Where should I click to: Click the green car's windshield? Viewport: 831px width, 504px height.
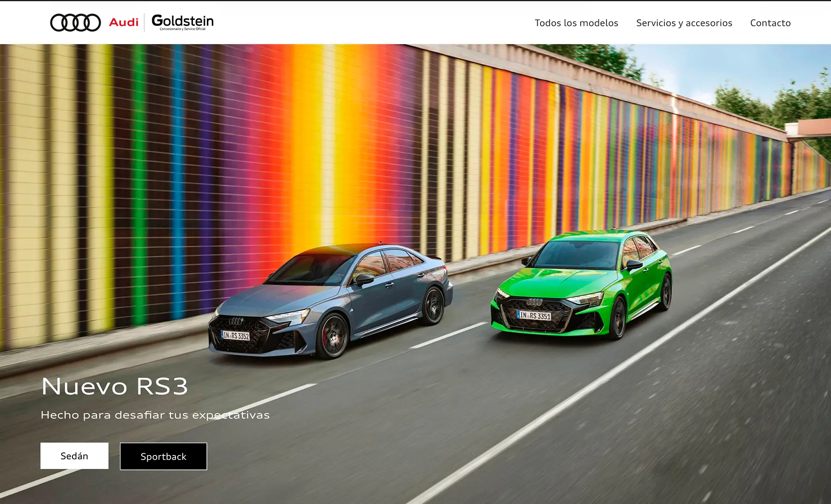577,255
